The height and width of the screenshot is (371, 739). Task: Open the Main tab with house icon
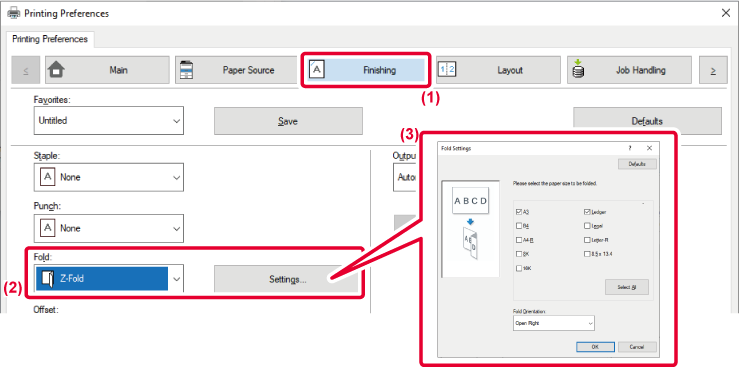[107, 70]
